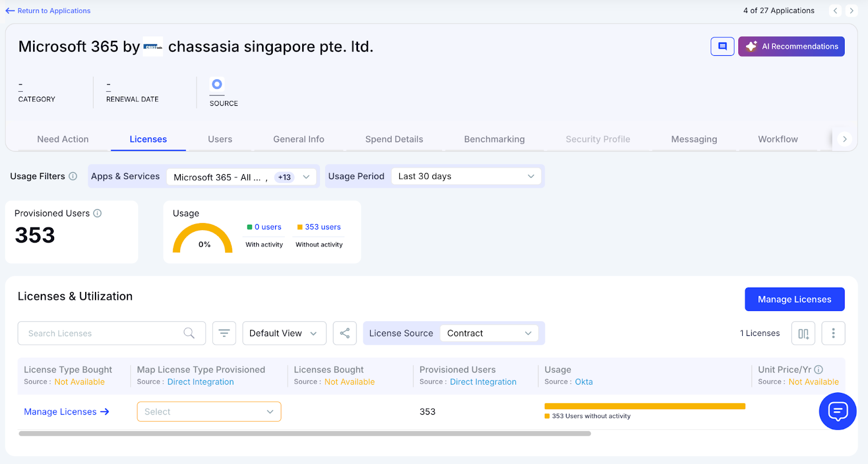
Task: Open AI Recommendations
Action: (792, 47)
